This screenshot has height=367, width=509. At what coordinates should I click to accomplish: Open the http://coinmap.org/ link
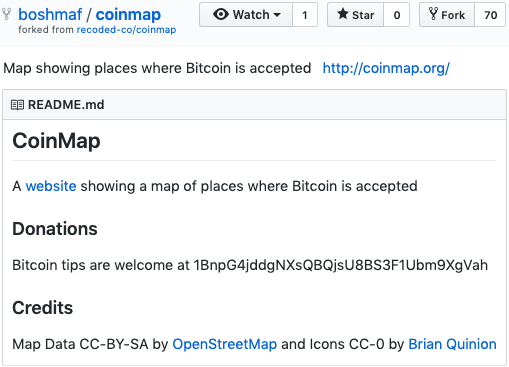(386, 68)
